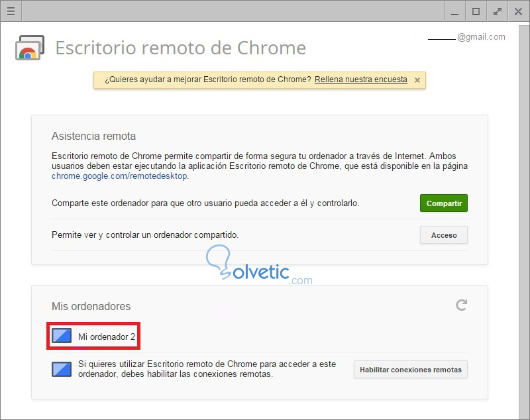Select the computer icon beside Mi ordenador 2
Viewport: 530px width, 420px height.
(62, 335)
